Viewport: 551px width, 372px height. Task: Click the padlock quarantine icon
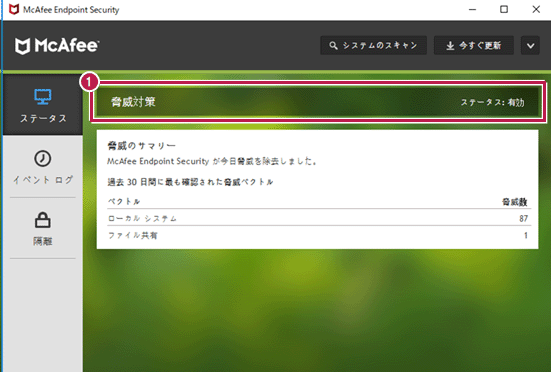tap(43, 220)
